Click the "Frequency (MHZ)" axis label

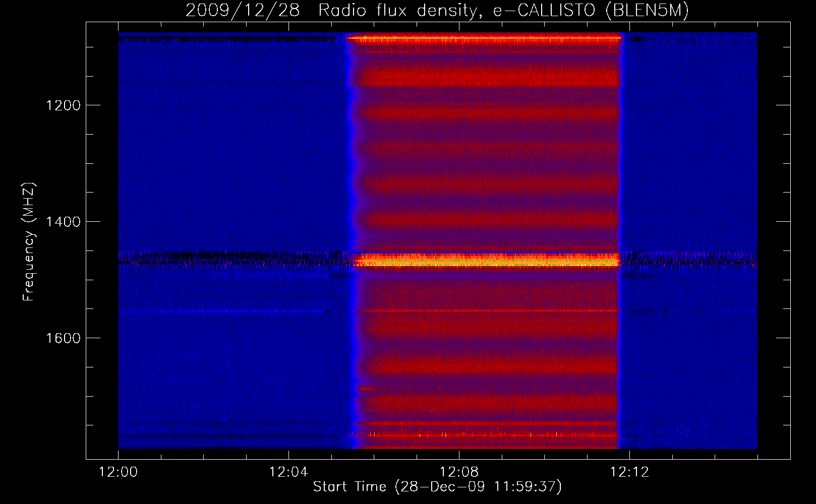pos(29,242)
